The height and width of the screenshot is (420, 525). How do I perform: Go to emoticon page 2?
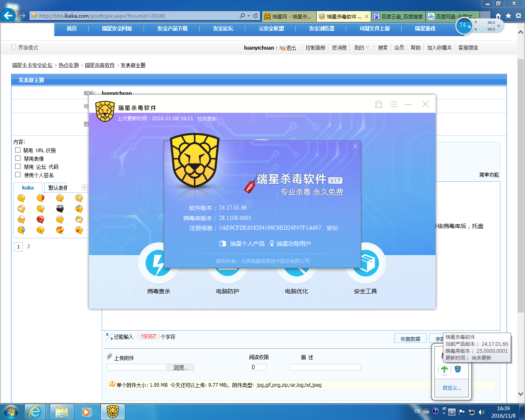point(29,247)
